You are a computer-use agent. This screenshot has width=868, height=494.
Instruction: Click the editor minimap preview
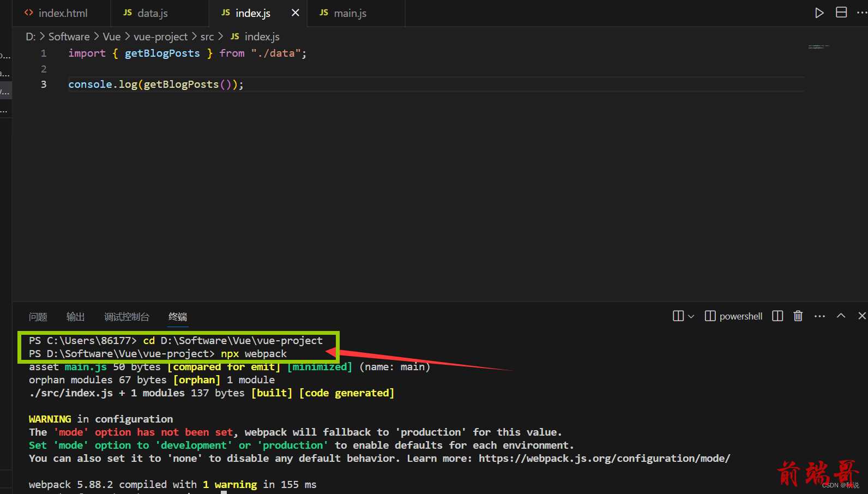pyautogui.click(x=819, y=47)
